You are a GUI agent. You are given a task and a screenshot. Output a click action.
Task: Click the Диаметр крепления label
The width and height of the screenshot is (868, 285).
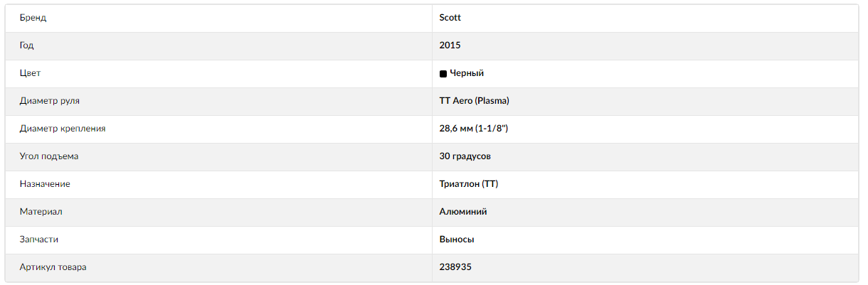pyautogui.click(x=63, y=129)
